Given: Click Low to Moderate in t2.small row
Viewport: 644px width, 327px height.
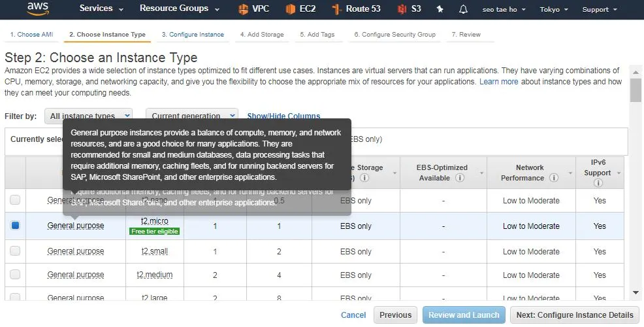Looking at the screenshot, I should pyautogui.click(x=531, y=252).
